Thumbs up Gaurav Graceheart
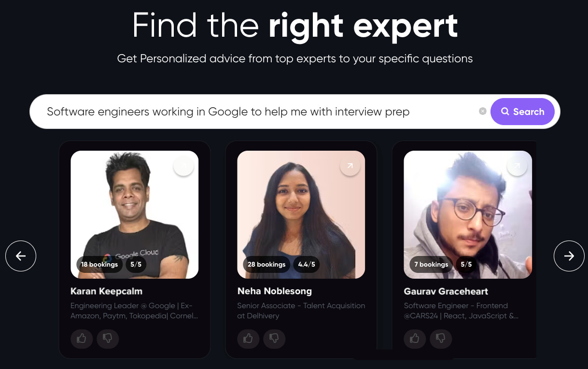Screen dimensions: 588x369 (x=415, y=339)
